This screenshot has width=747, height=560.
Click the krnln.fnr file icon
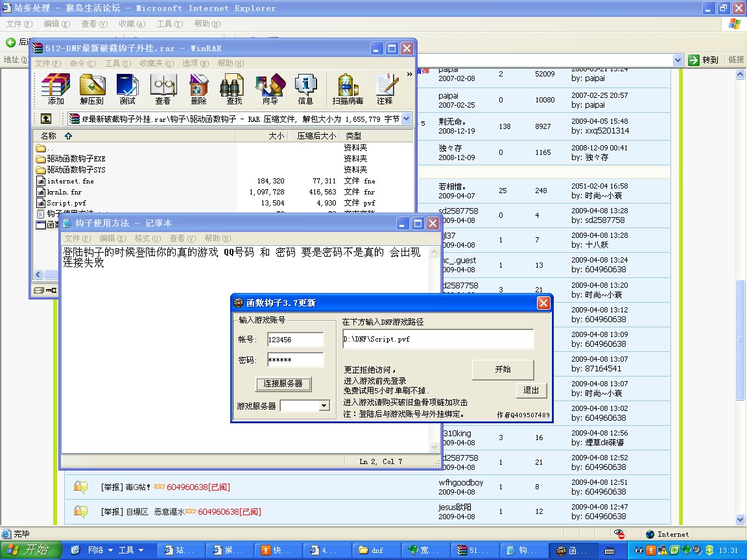pyautogui.click(x=41, y=192)
